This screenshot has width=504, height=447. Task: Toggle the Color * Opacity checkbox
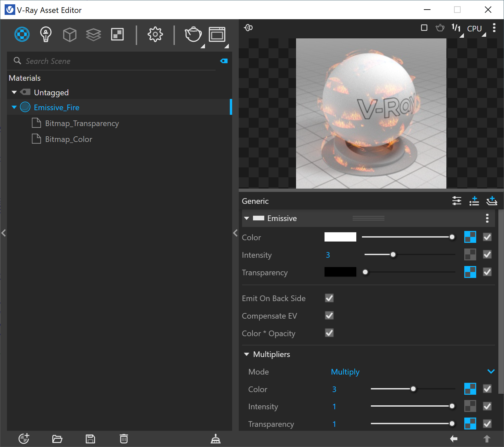tap(329, 333)
